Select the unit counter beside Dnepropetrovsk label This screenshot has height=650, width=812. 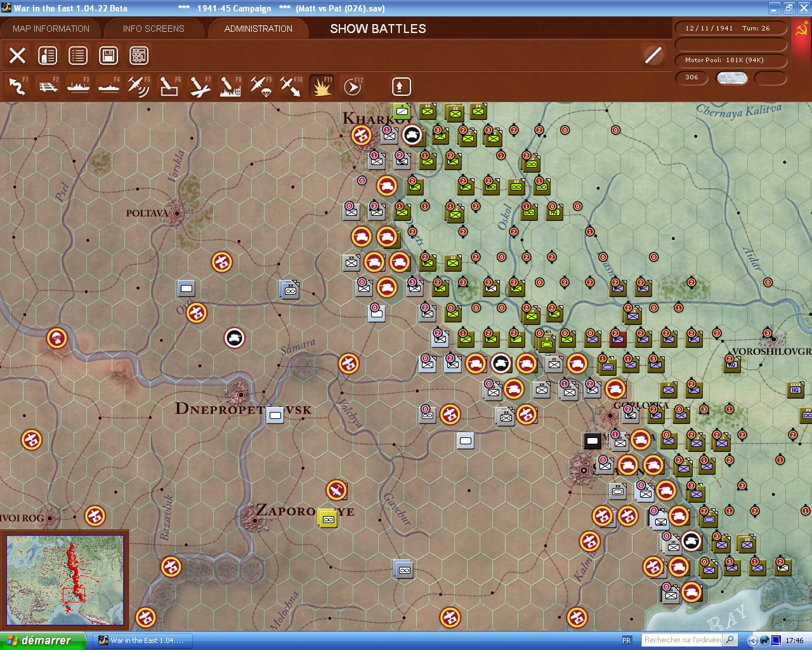click(275, 416)
